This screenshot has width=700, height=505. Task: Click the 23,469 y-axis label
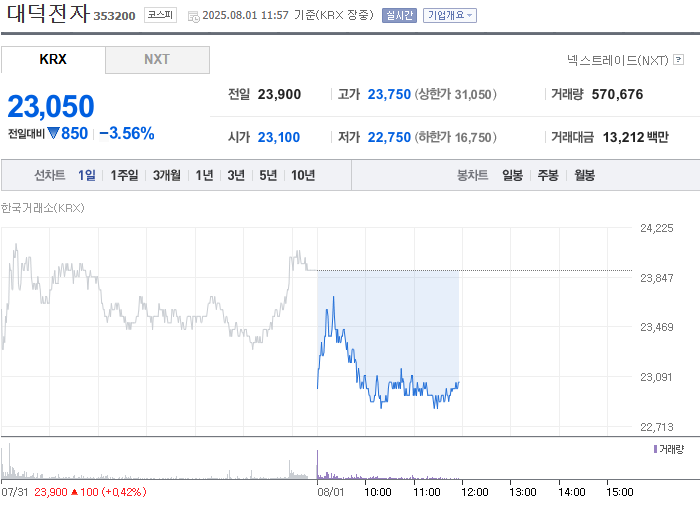click(x=656, y=327)
